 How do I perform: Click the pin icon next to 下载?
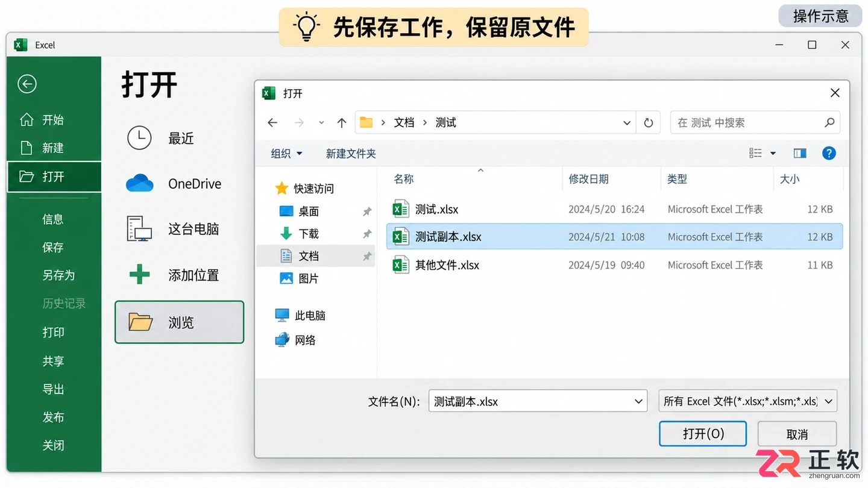point(367,234)
